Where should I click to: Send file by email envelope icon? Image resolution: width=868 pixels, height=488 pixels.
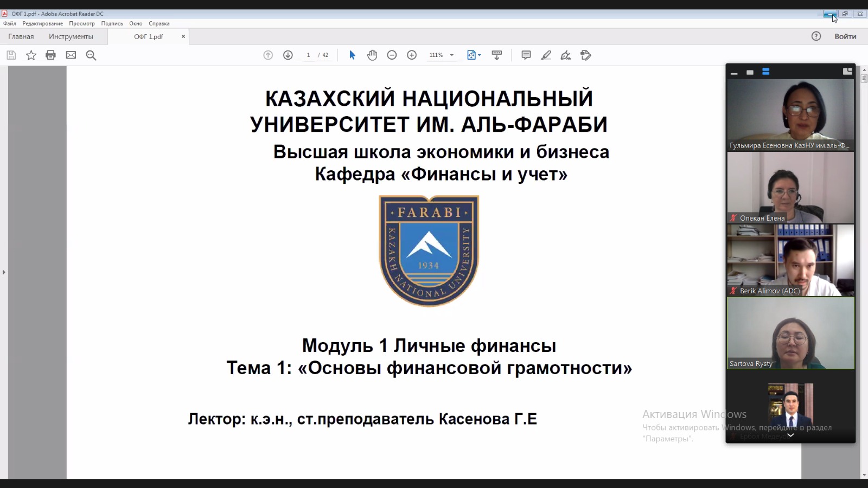click(x=71, y=55)
